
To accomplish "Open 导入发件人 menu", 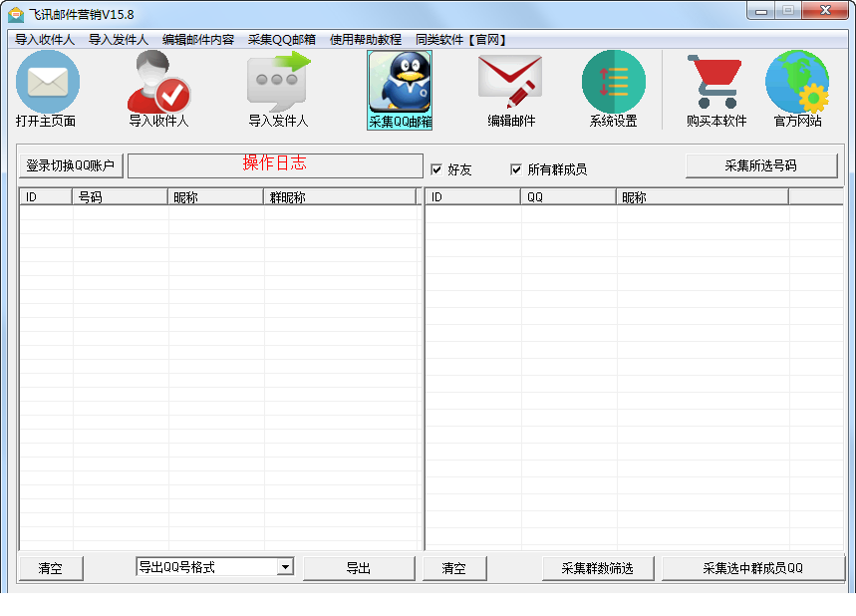I will tap(119, 40).
